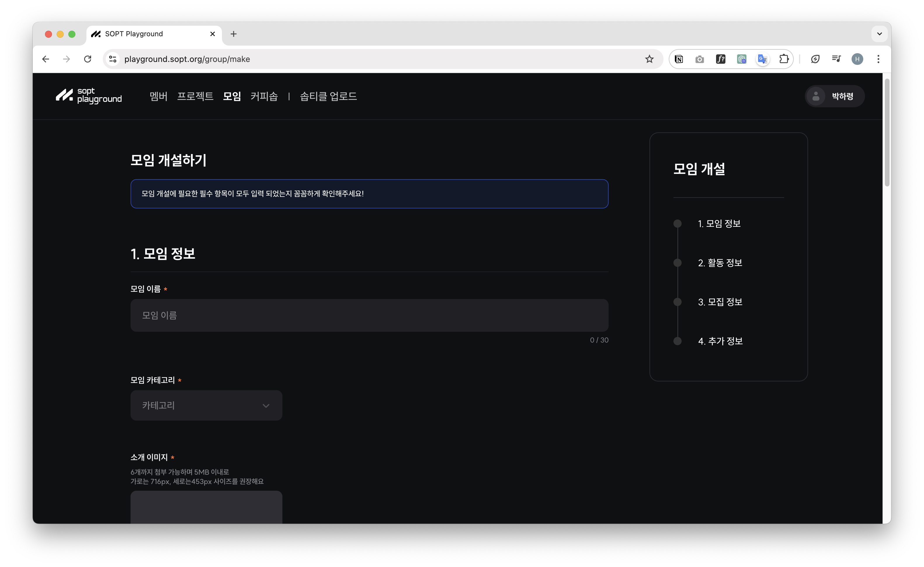
Task: Go to the 멤버 menu
Action: (158, 96)
